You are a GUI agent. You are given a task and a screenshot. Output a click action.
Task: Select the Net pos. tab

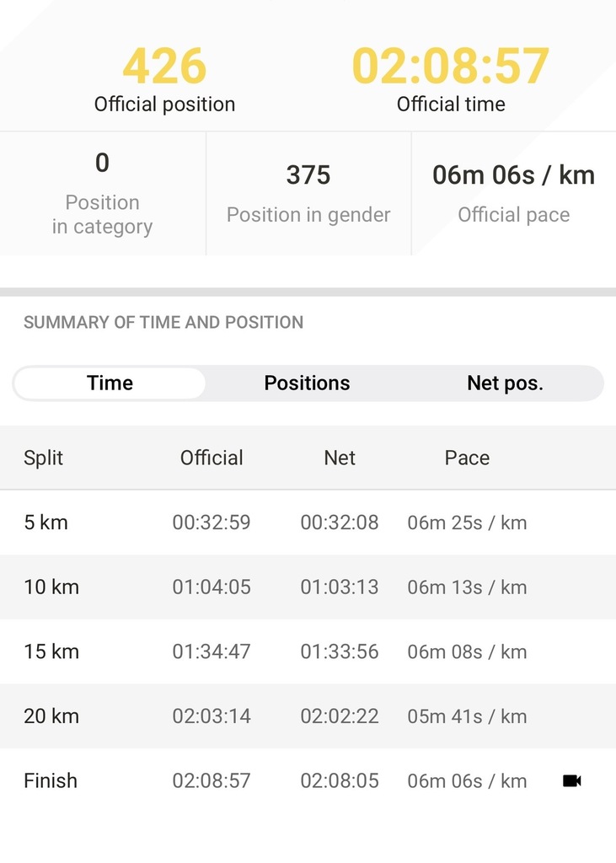[x=505, y=383]
